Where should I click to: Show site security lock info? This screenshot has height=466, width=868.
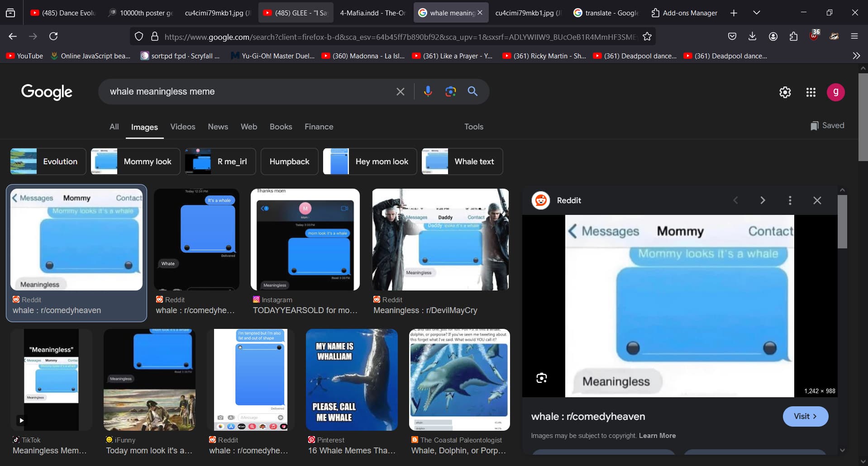click(x=155, y=37)
